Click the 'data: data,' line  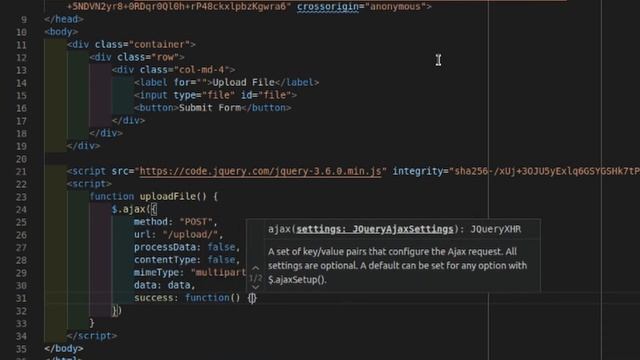click(165, 285)
